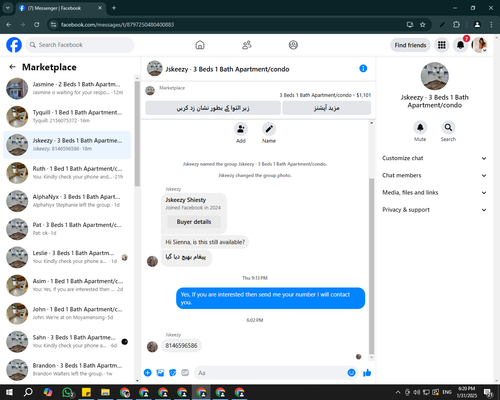Open the Brandon - 3 Beds conversation

67,369
